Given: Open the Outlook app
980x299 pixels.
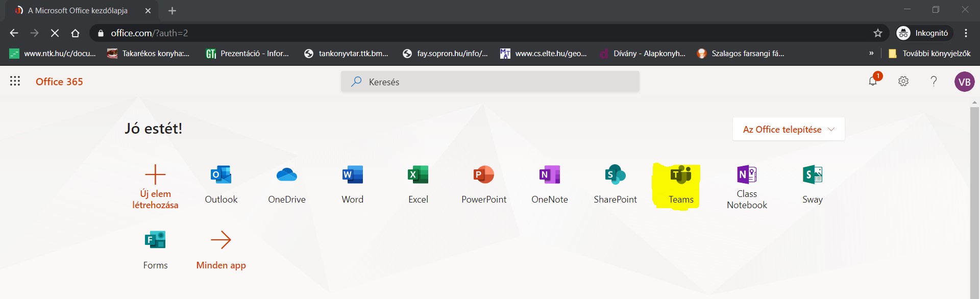Looking at the screenshot, I should 221,184.
